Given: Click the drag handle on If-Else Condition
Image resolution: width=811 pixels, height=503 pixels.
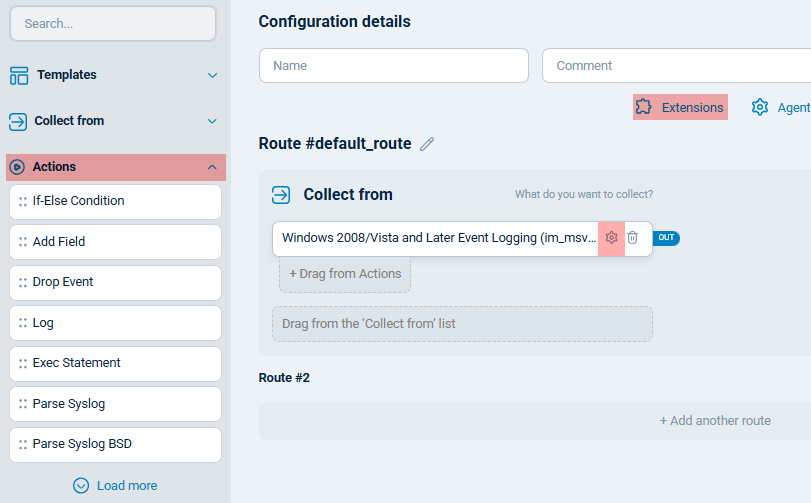Looking at the screenshot, I should pos(22,201).
